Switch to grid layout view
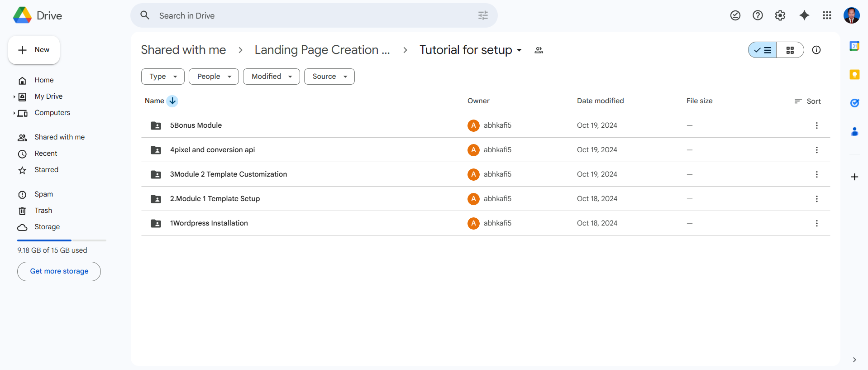The height and width of the screenshot is (370, 868). (x=790, y=50)
